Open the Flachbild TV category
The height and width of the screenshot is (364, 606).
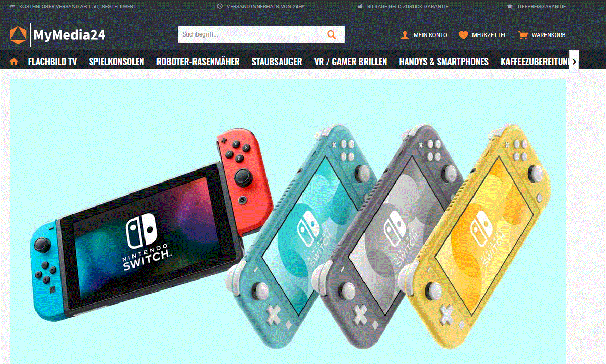pyautogui.click(x=53, y=62)
